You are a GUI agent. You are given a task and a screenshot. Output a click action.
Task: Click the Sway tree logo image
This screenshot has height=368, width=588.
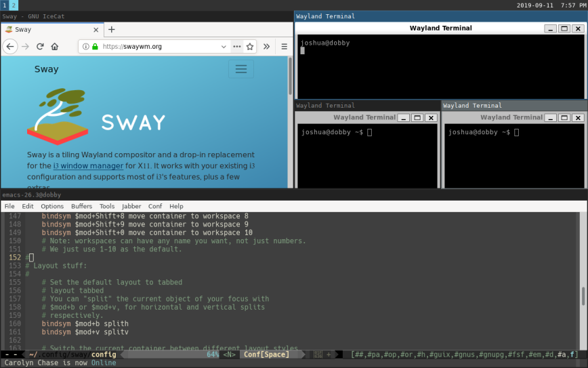pyautogui.click(x=58, y=117)
